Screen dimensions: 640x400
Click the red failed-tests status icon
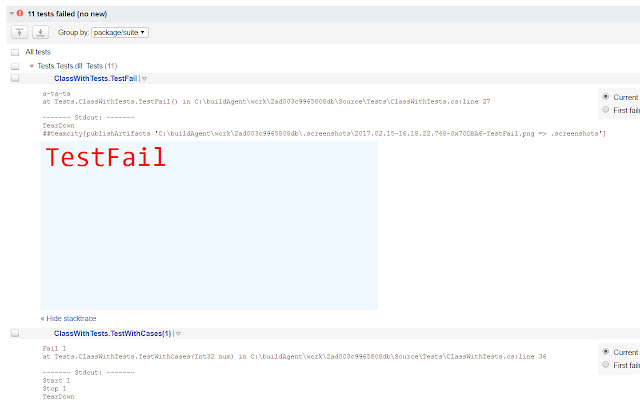pos(20,13)
